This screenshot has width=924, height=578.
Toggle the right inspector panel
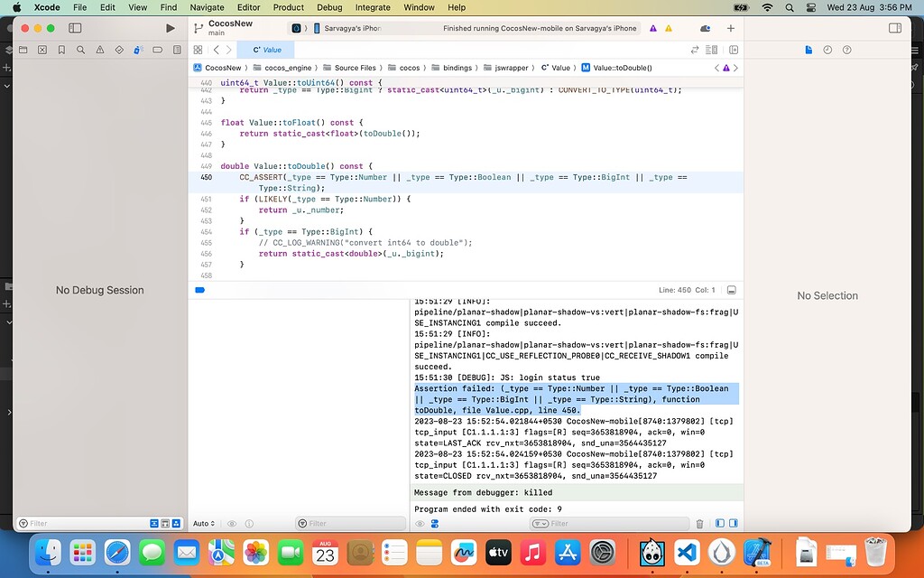point(894,29)
